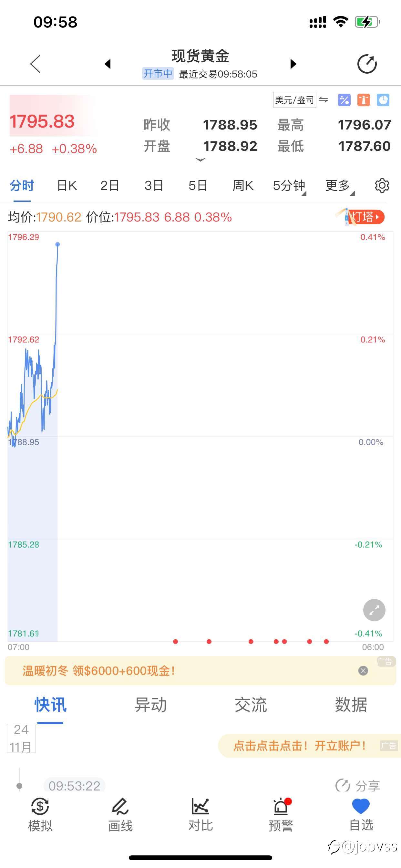Viewport: 401px width, 868px height.
Task: Open the percent calculator icon
Action: pos(344,100)
